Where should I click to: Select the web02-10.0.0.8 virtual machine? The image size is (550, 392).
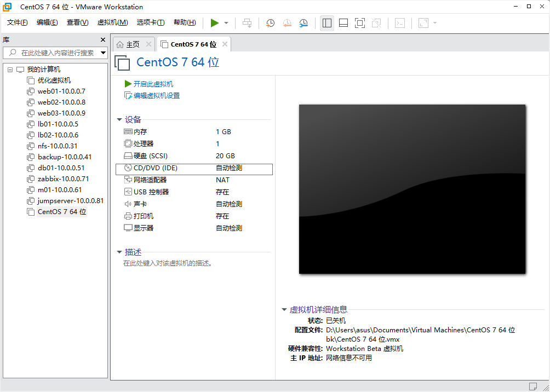pos(61,102)
